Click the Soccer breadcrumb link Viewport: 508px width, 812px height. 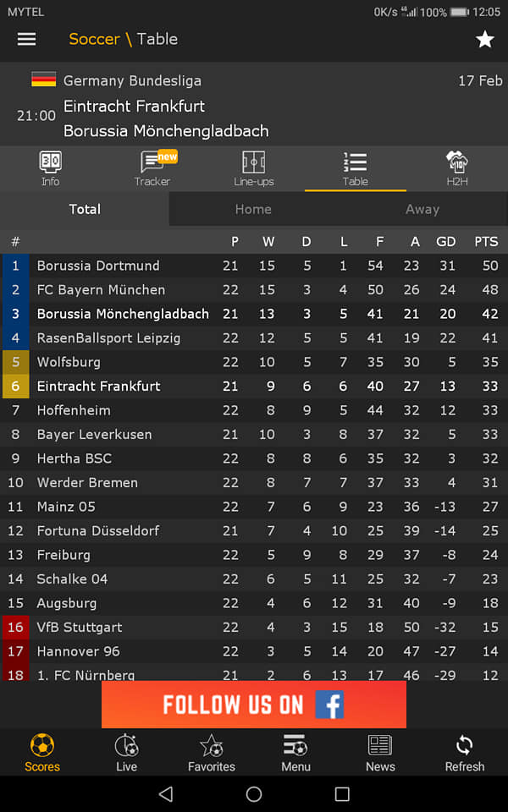94,39
